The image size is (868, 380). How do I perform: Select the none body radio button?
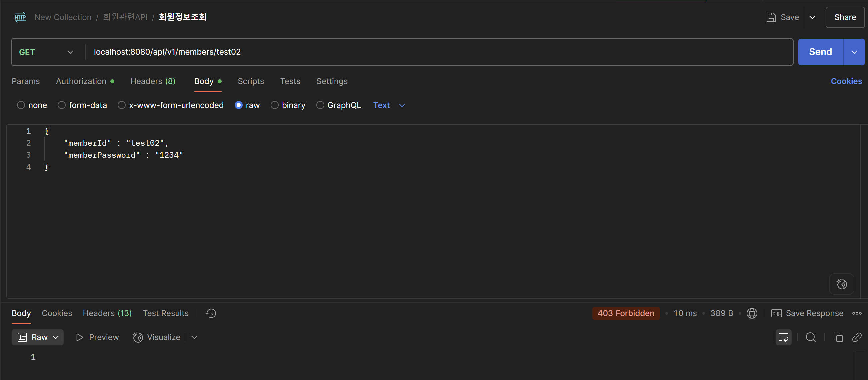pyautogui.click(x=21, y=105)
